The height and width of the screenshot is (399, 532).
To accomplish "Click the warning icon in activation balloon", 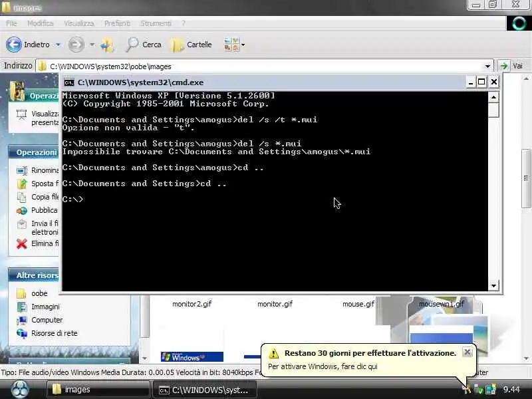I will [273, 354].
